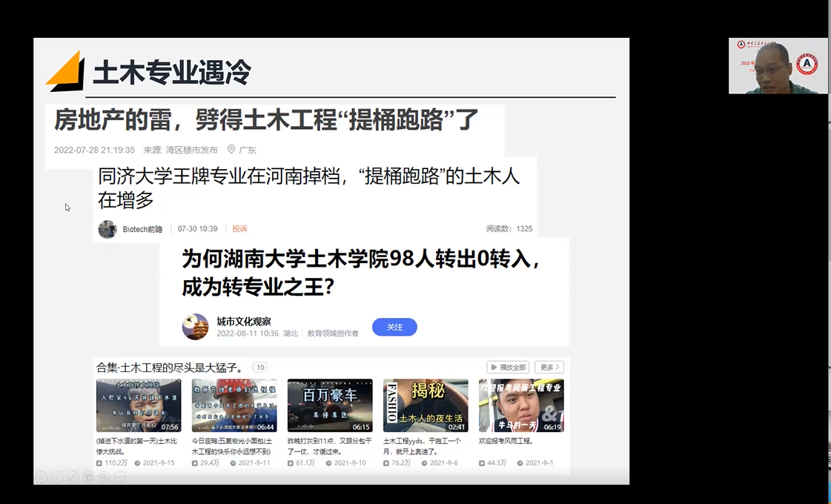This screenshot has height=504, width=831.
Task: Play the 揭秘 土木人的夜生活 video
Action: [426, 405]
